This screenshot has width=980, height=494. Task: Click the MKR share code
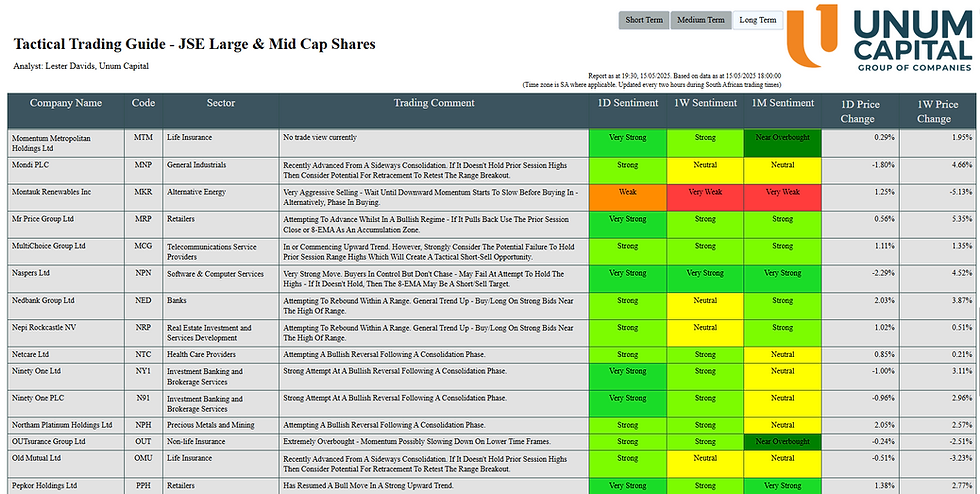point(143,192)
